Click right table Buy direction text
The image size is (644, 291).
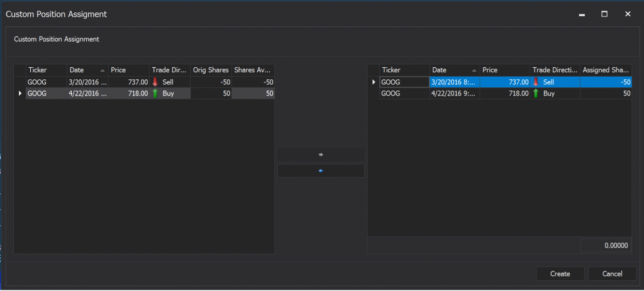tap(548, 94)
